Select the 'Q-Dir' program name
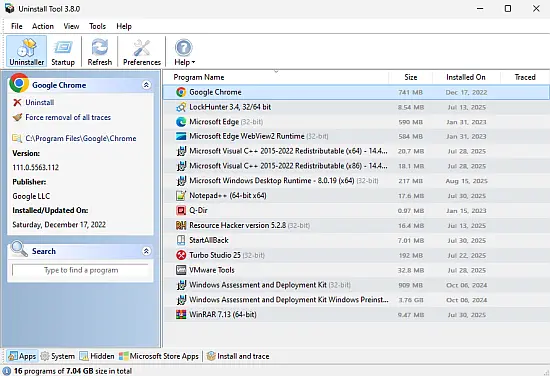This screenshot has height=376, width=550. pyautogui.click(x=198, y=210)
